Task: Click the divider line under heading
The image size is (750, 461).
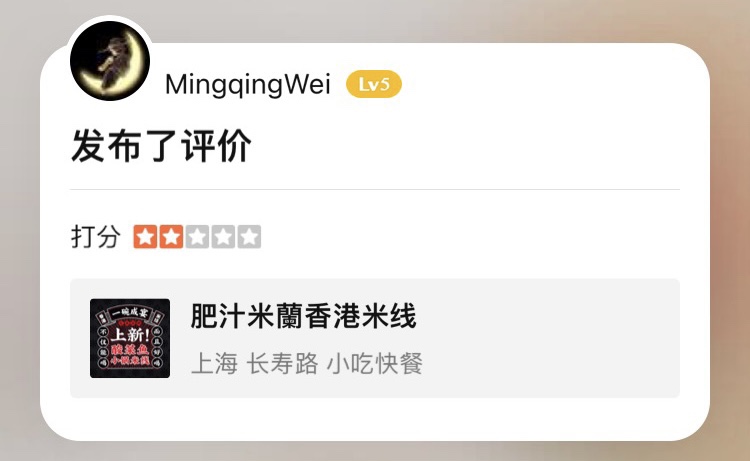Action: pos(375,189)
